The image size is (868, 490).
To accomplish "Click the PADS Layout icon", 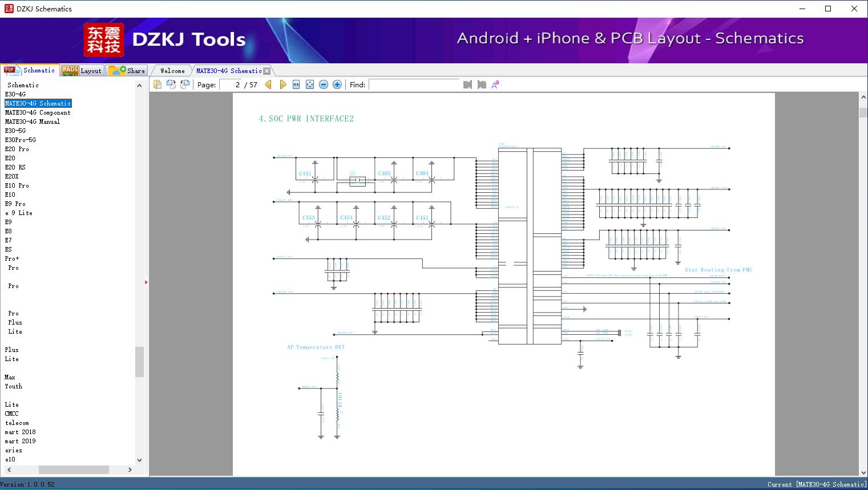I will click(70, 70).
